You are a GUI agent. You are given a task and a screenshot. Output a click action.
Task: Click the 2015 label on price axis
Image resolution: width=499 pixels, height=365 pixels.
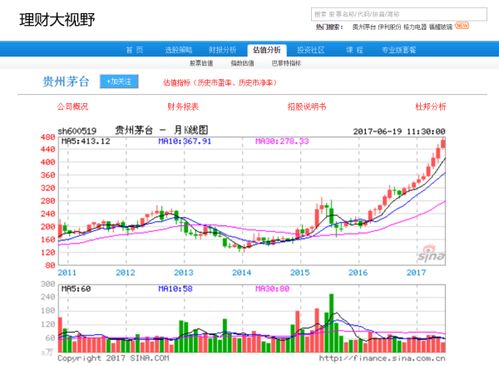pos(300,273)
